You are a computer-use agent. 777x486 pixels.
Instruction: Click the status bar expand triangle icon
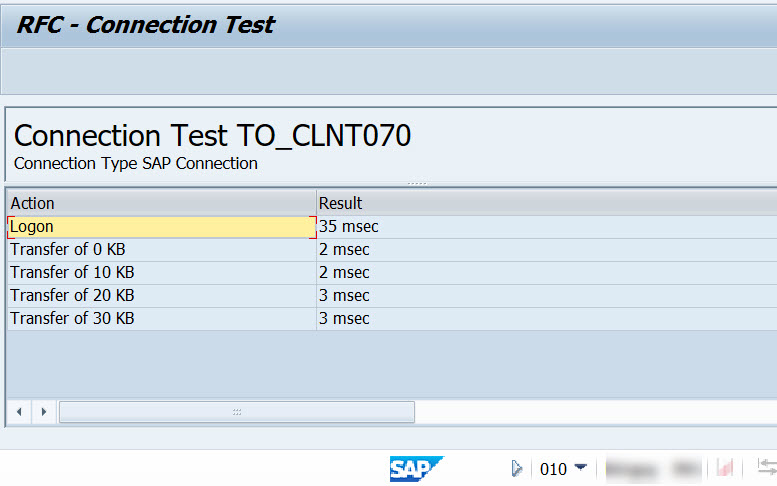(517, 468)
